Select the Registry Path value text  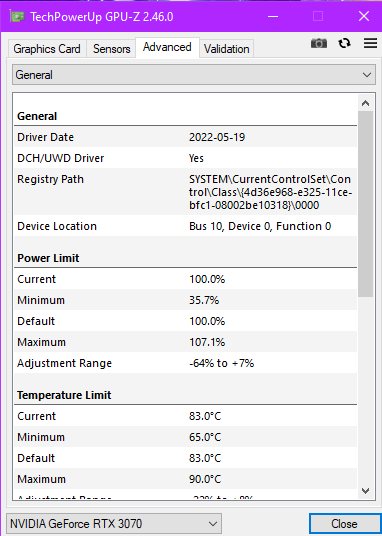(x=270, y=192)
